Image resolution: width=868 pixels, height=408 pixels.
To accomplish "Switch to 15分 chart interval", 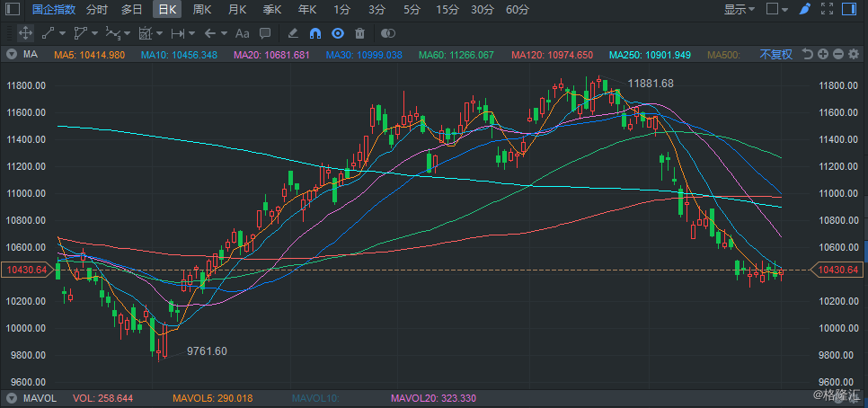I will (447, 9).
